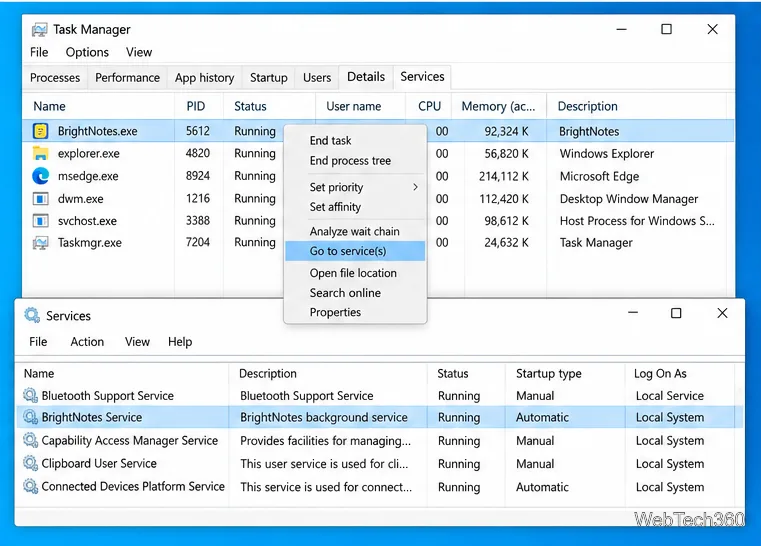Click BrightNotes background service description
This screenshot has width=761, height=546.
[324, 417]
